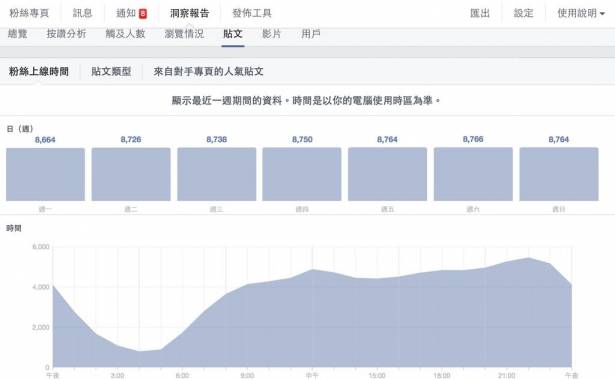The width and height of the screenshot is (615, 379).
Task: Select the 洞察報告 tab
Action: tap(189, 13)
